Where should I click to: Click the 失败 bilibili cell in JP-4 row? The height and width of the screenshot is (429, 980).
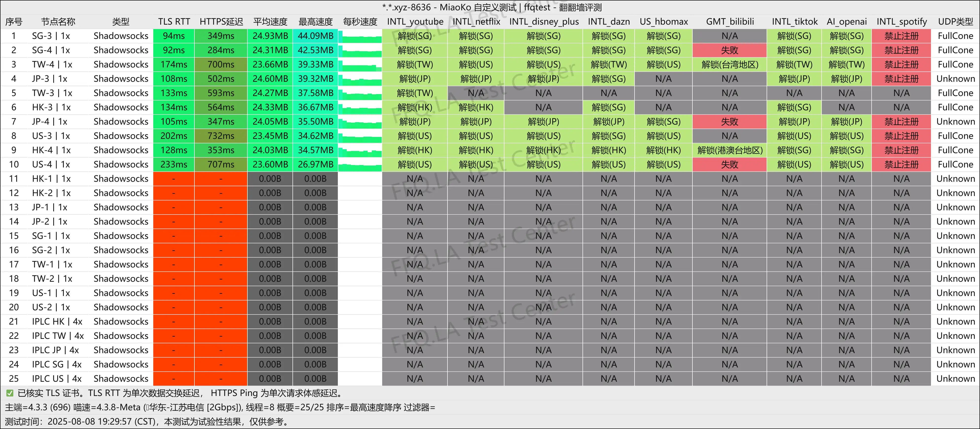(x=730, y=122)
